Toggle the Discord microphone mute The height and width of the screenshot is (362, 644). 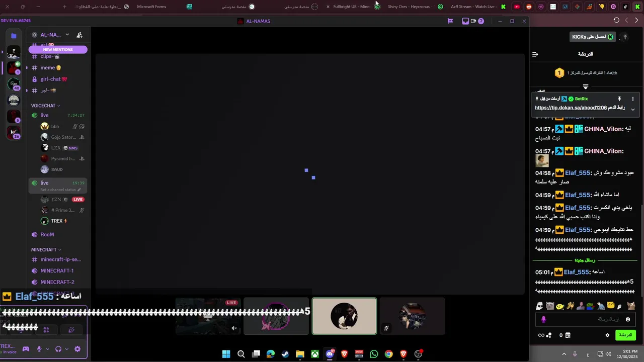pos(39,349)
